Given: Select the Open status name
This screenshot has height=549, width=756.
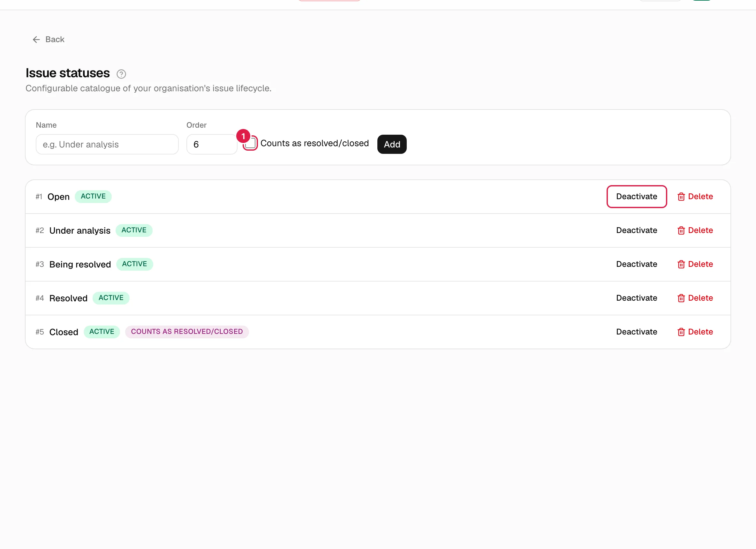Looking at the screenshot, I should pos(59,197).
